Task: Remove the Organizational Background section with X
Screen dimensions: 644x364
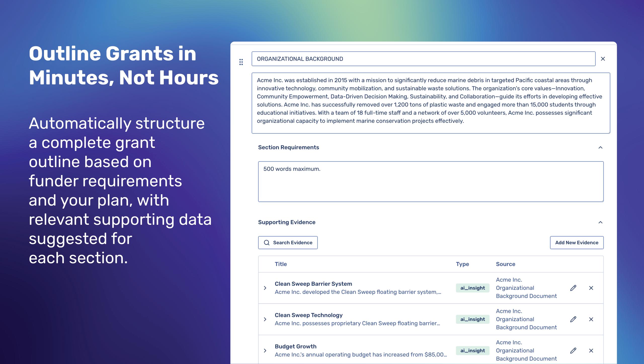Action: pyautogui.click(x=603, y=59)
